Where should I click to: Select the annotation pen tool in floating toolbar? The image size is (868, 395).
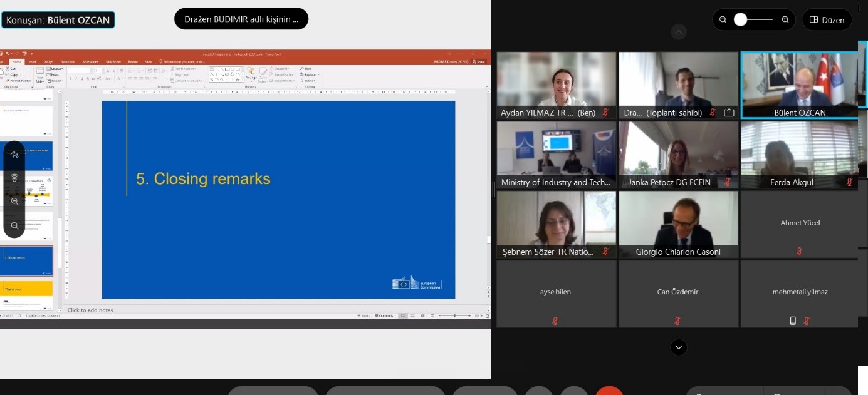(x=14, y=155)
